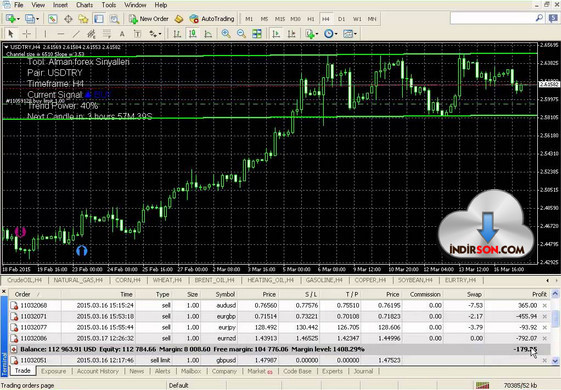Click the tile windows icon

257,34
